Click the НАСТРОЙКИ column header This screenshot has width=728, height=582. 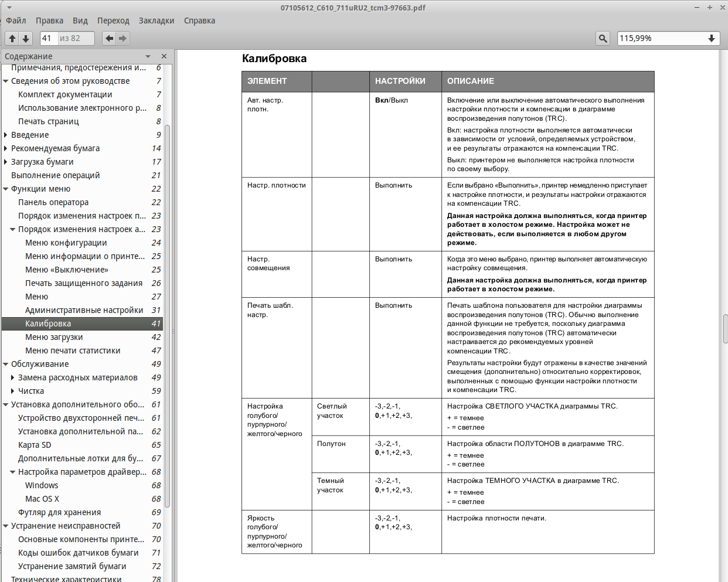(x=406, y=81)
